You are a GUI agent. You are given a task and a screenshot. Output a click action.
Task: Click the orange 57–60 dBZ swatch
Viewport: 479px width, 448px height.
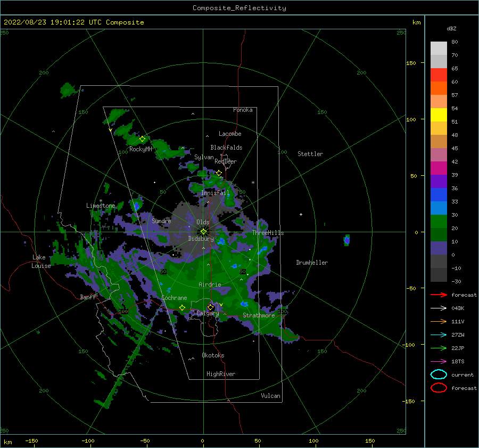click(439, 88)
